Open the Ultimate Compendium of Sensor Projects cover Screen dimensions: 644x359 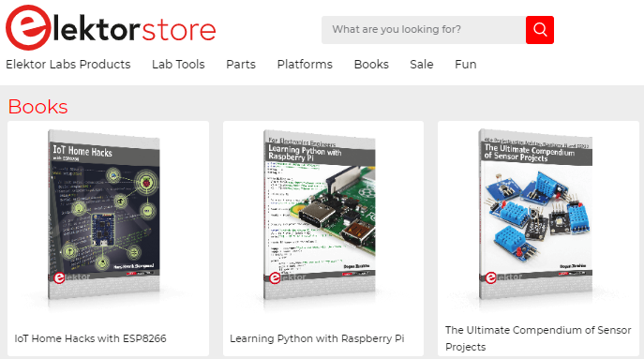coord(535,215)
